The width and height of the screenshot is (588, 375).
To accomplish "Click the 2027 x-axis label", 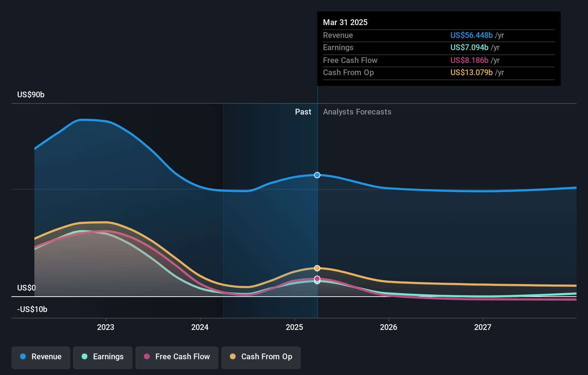I will (x=483, y=327).
